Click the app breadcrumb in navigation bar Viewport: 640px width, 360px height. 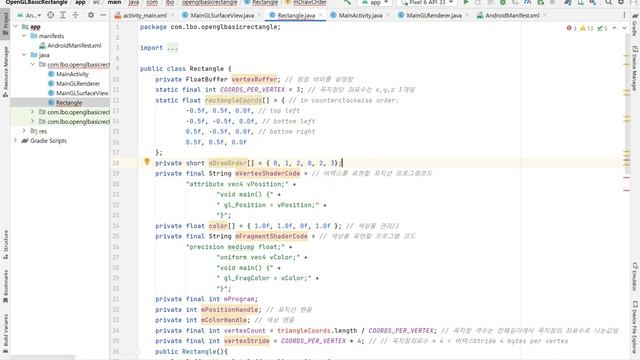pyautogui.click(x=80, y=2)
